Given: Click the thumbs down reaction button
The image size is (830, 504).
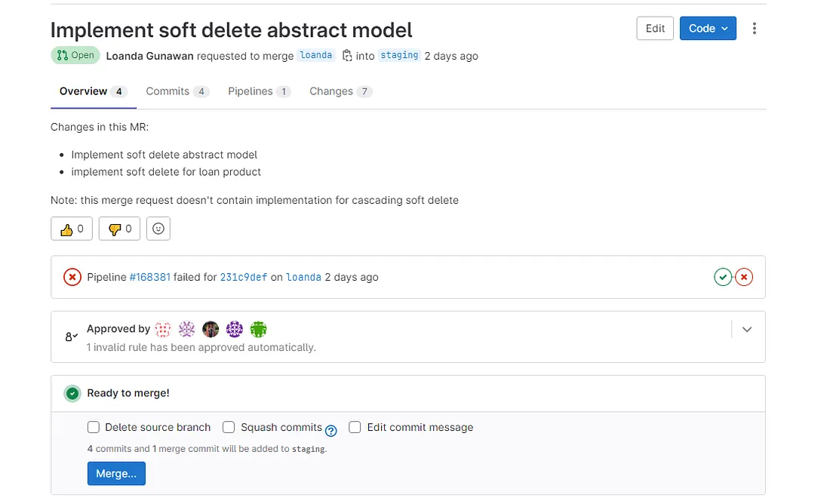Looking at the screenshot, I should pyautogui.click(x=119, y=229).
